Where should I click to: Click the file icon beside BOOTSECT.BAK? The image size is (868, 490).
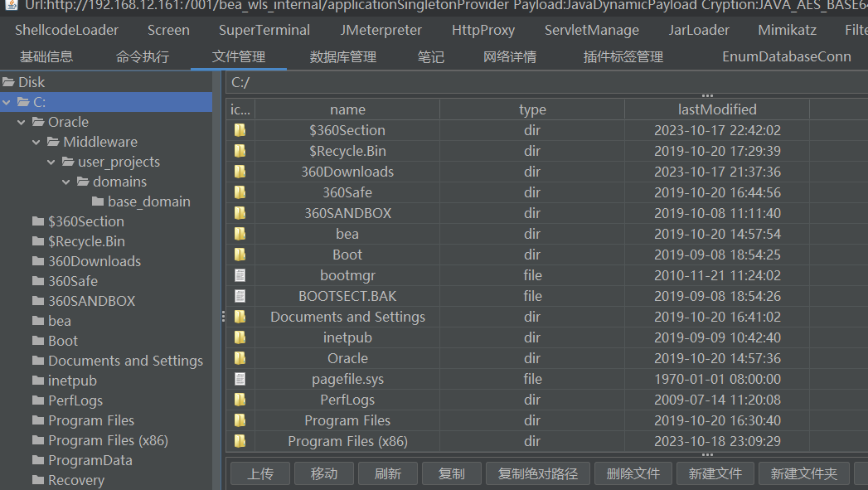pyautogui.click(x=240, y=296)
